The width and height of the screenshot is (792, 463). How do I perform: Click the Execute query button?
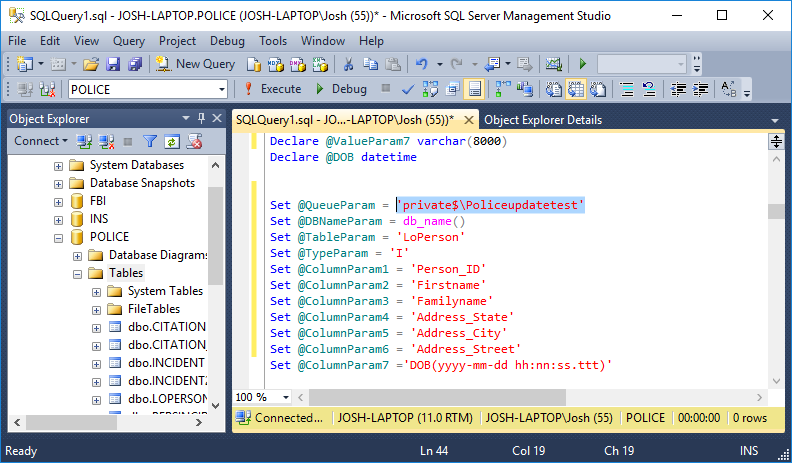pos(270,89)
